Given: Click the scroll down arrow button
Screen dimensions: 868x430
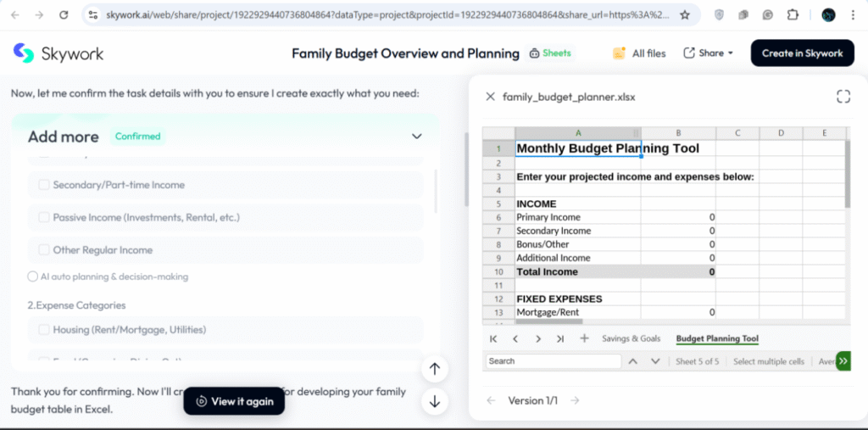Looking at the screenshot, I should point(434,401).
